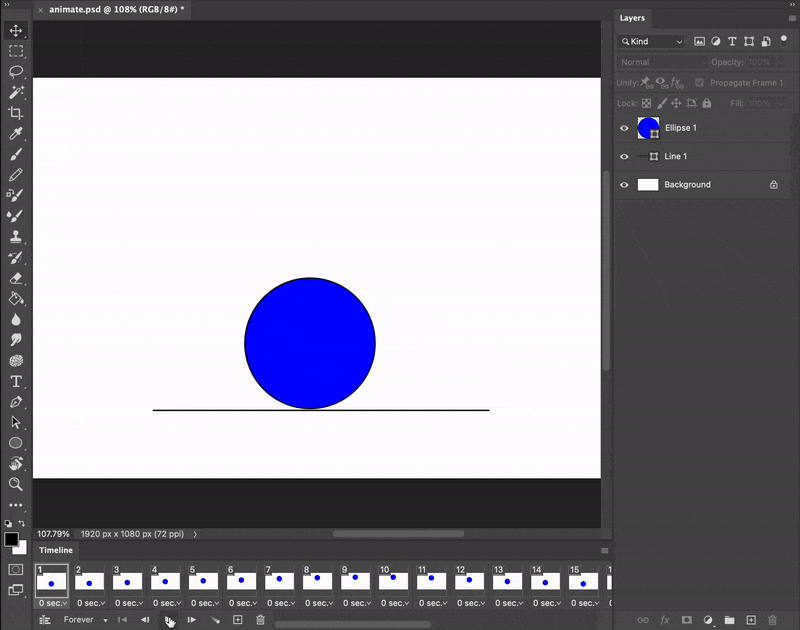Hide the Ellipse 1 layer
This screenshot has width=800, height=630.
[624, 128]
